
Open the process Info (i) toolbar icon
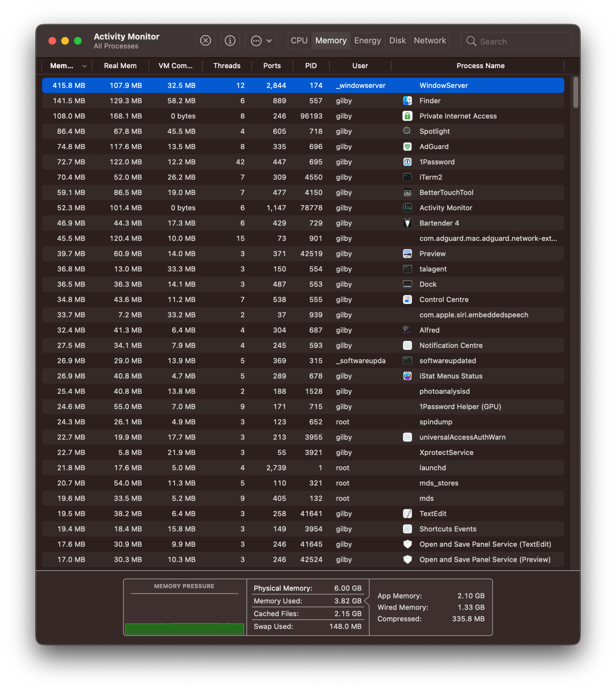click(230, 41)
